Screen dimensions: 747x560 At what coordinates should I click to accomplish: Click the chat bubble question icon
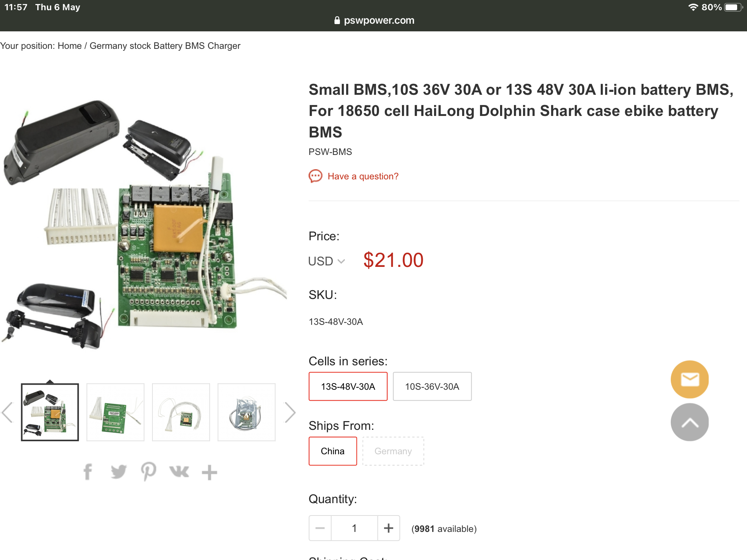(x=316, y=176)
